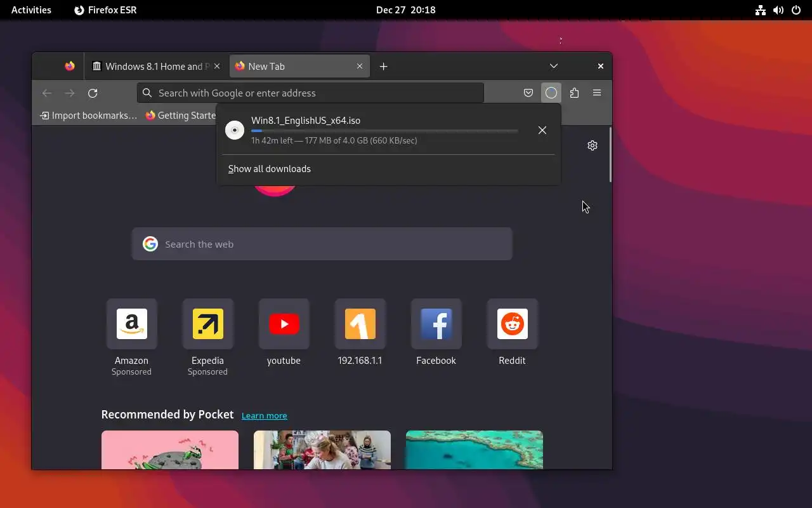Screen dimensions: 812x508
Task: Open the Win8.1_EnglishUS_x64.iso file icon
Action: tap(235, 130)
